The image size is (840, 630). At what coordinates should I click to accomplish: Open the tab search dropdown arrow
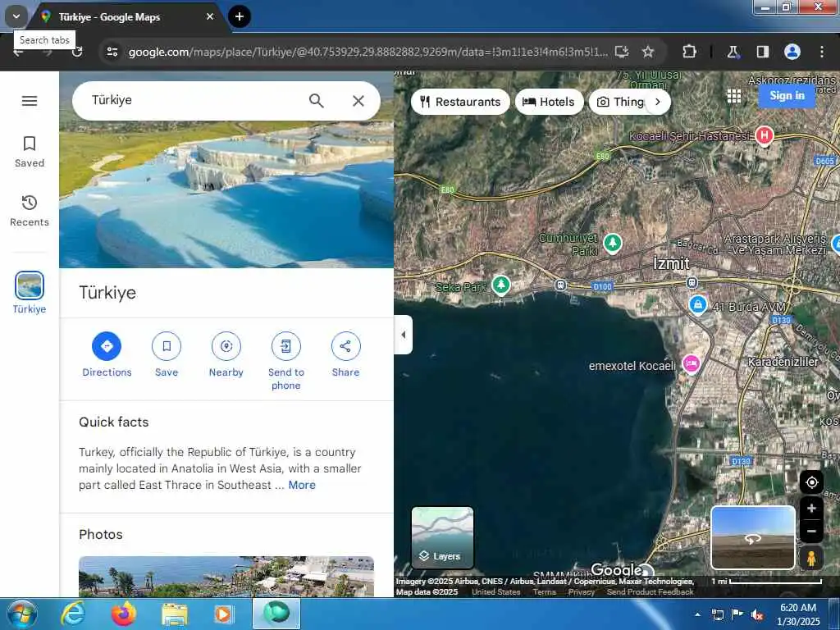point(16,16)
